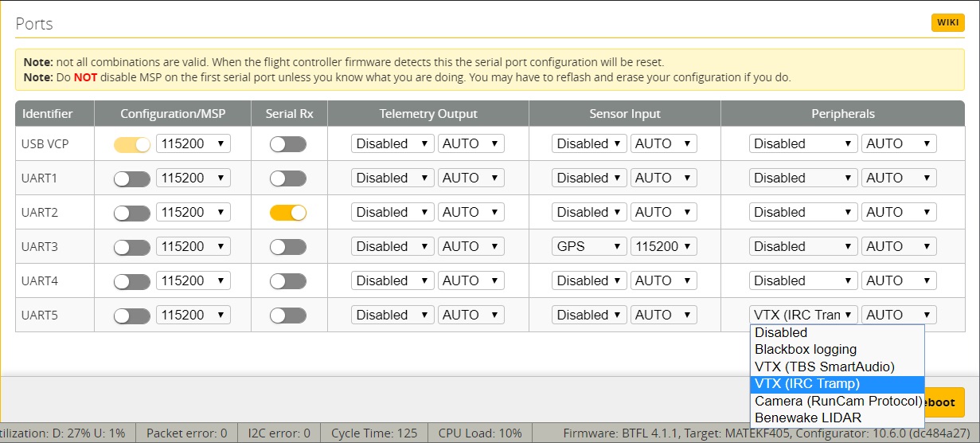The image size is (980, 443).
Task: Enable MSP on UART4
Action: (132, 281)
